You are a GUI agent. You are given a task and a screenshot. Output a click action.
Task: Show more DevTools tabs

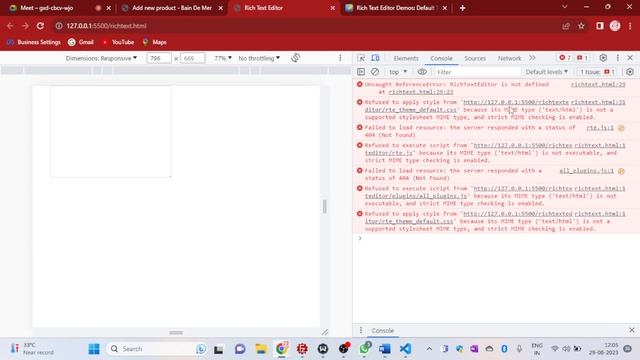532,58
